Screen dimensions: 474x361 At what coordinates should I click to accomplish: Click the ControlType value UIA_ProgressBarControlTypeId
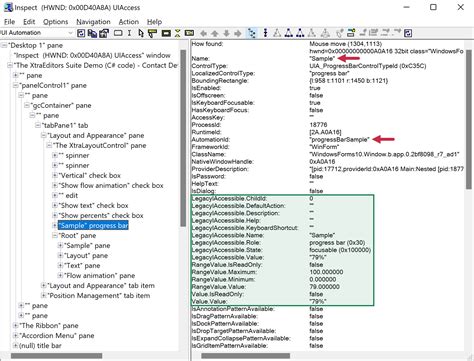click(x=368, y=66)
